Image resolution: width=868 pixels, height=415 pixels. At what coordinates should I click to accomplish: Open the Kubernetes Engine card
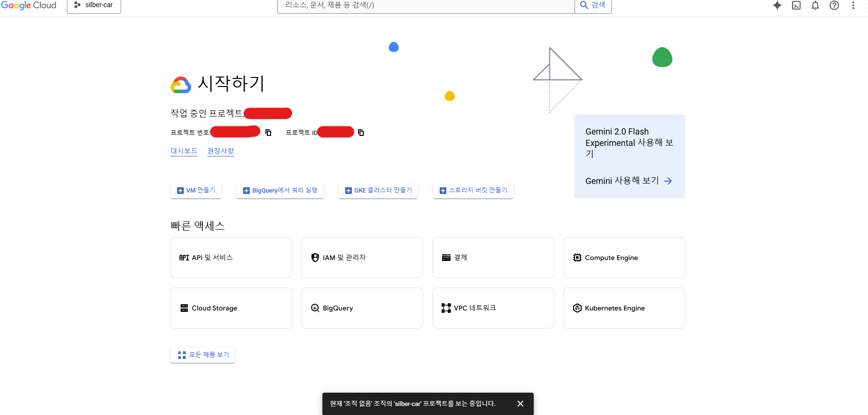point(624,308)
